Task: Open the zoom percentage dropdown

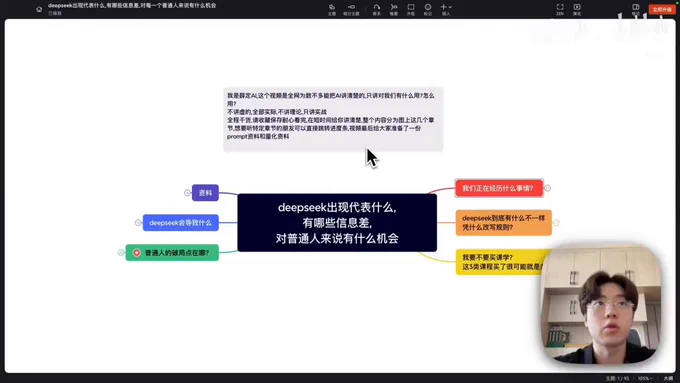Action: point(645,378)
